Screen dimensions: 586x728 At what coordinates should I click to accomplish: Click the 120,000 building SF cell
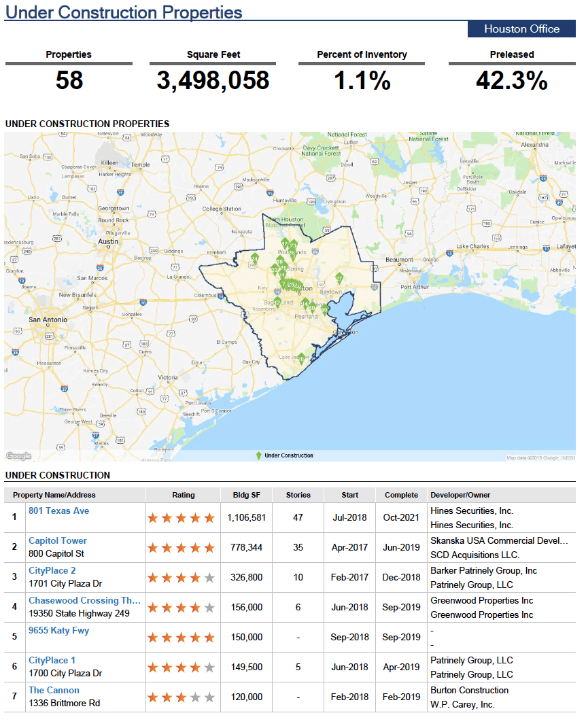tap(247, 697)
